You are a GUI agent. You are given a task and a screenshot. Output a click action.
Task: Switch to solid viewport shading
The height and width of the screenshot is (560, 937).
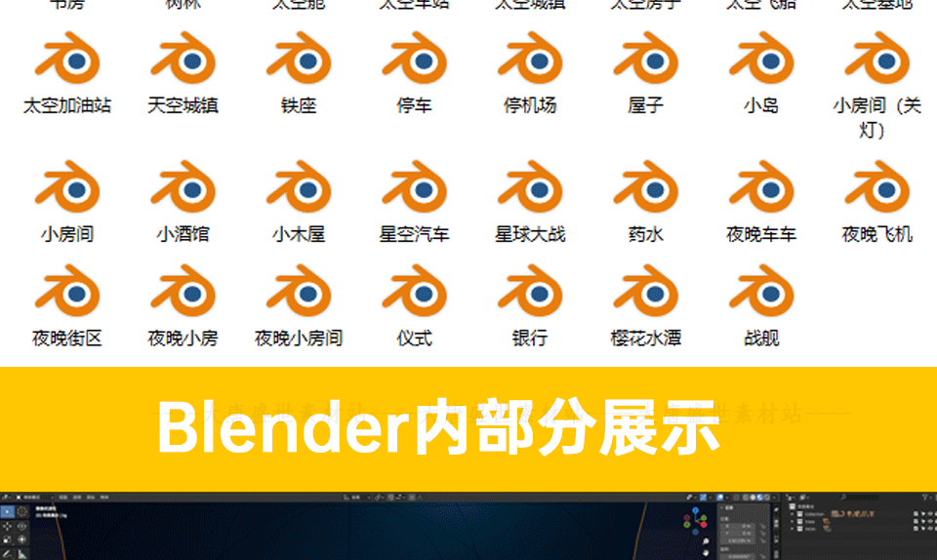pyautogui.click(x=753, y=498)
